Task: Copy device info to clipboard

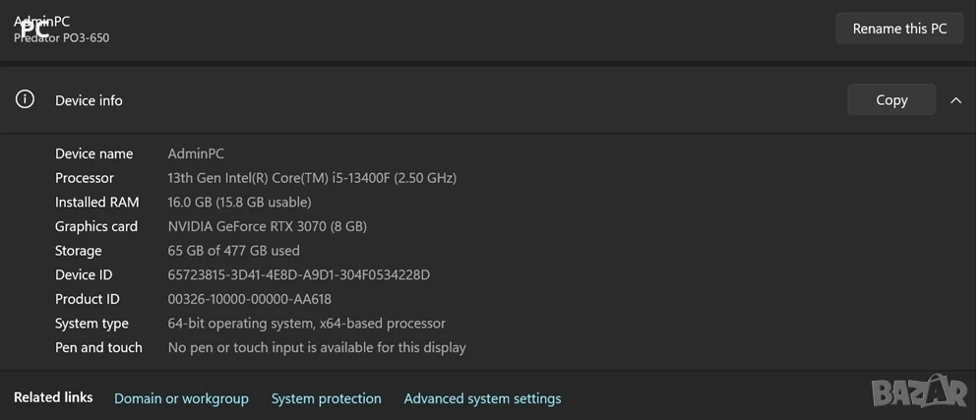Action: (x=891, y=100)
